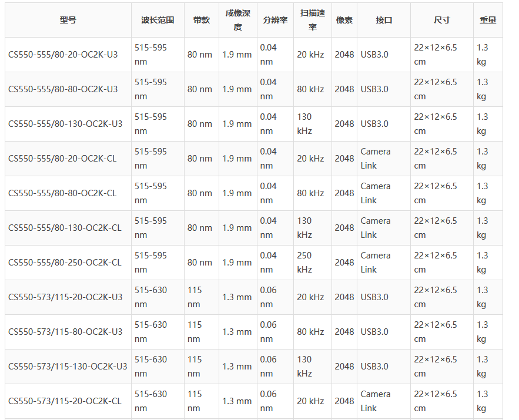Select model CS550-573/115-130-OC2K-U3
Screen dimensions: 519x420
[68, 367]
